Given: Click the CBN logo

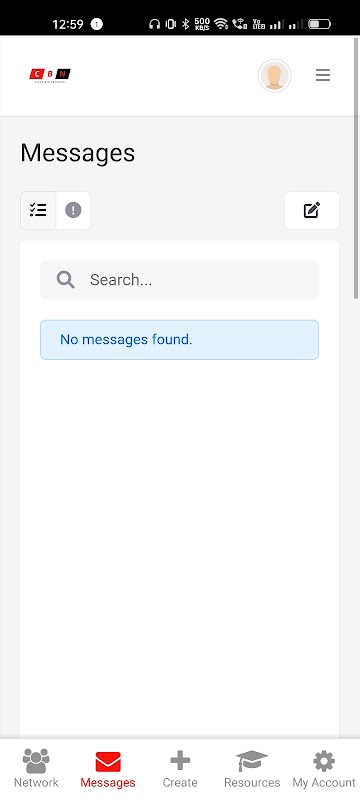Looking at the screenshot, I should 50,76.
